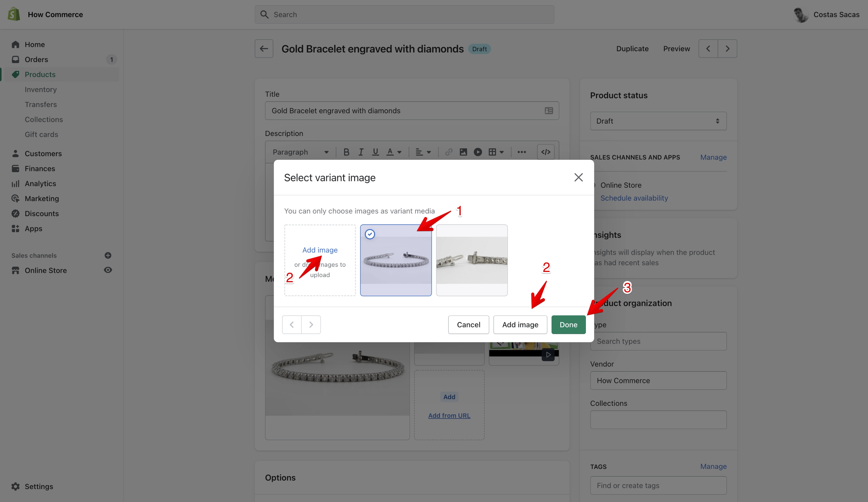Show HTML code view button
The height and width of the screenshot is (502, 868).
pyautogui.click(x=546, y=152)
